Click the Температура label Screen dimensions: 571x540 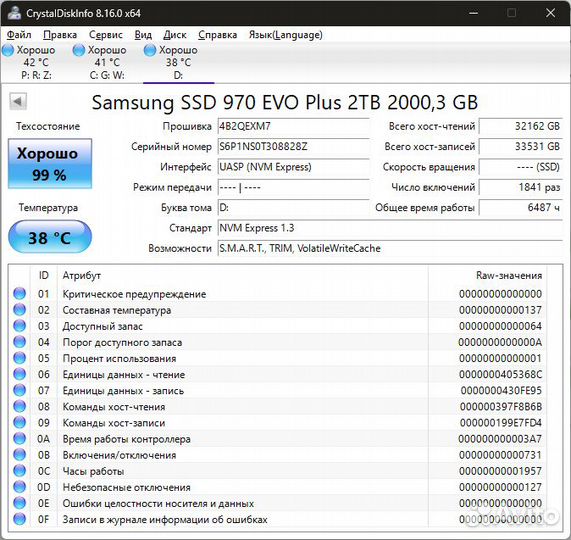48,208
